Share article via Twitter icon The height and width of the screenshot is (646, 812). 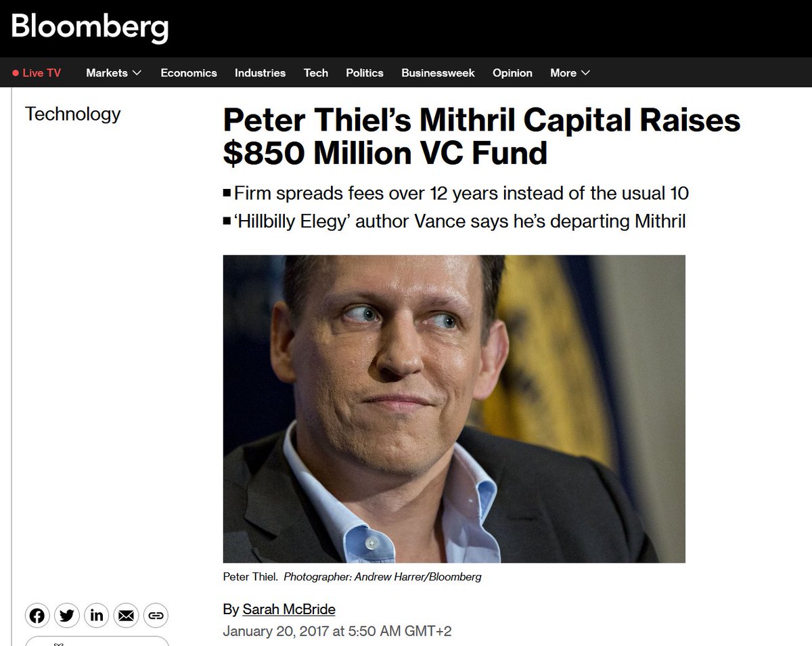click(67, 616)
